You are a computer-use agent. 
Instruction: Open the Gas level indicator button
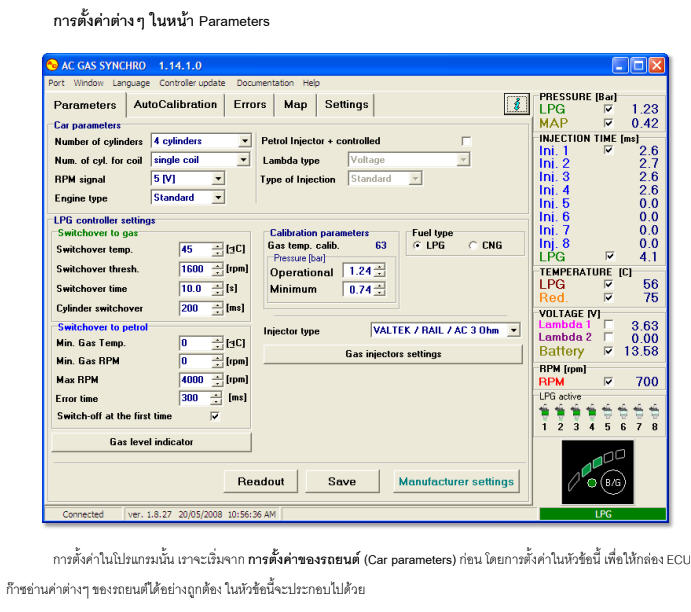[x=152, y=442]
